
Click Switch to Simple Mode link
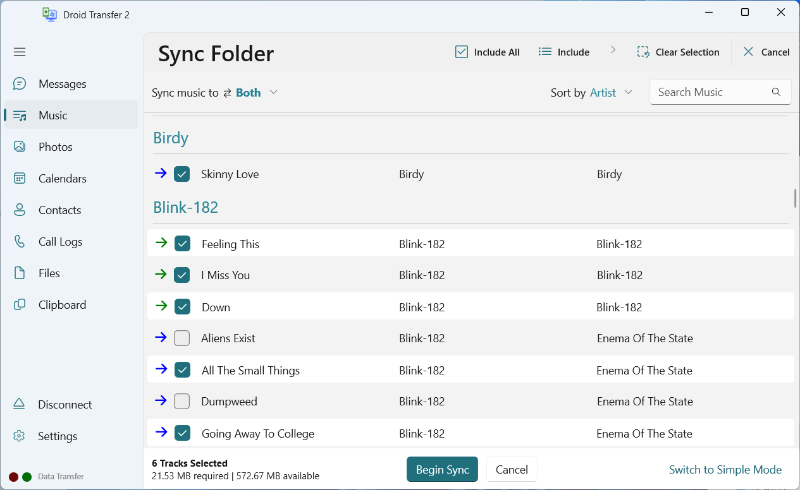tap(725, 470)
